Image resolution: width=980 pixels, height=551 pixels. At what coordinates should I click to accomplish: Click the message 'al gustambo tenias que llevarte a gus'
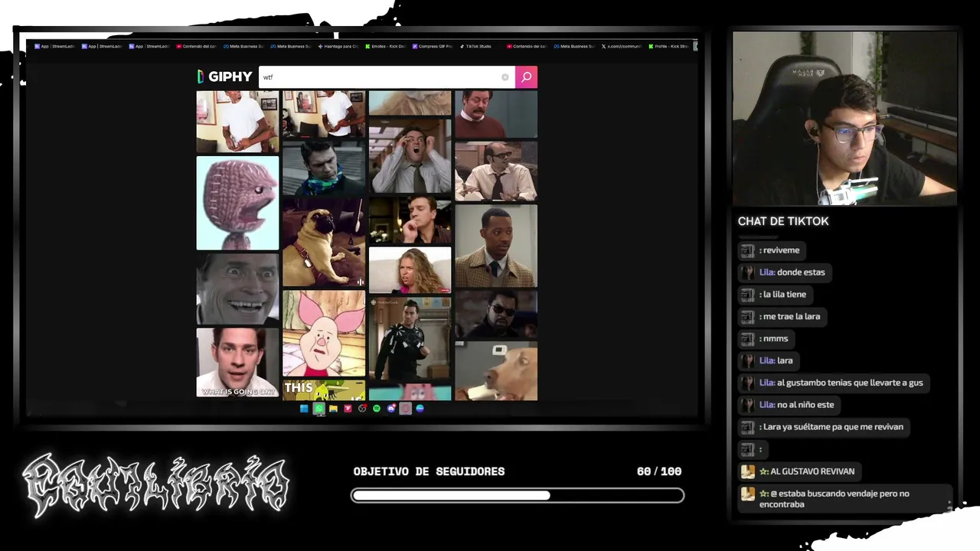(834, 383)
